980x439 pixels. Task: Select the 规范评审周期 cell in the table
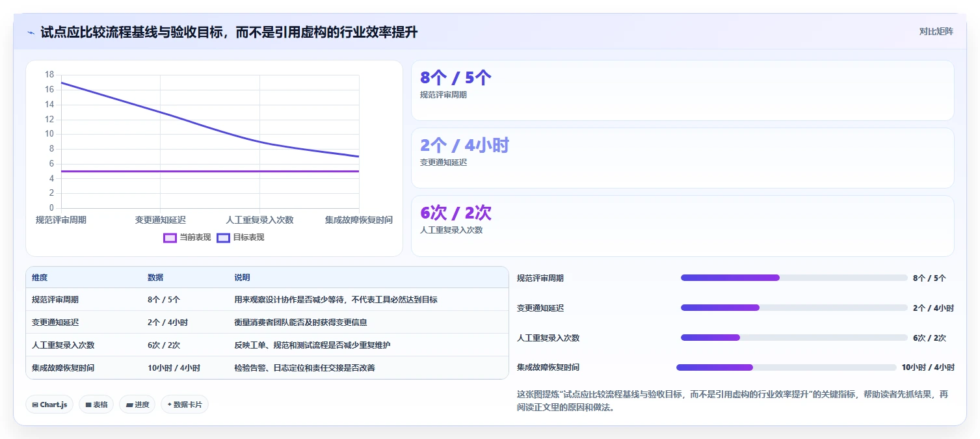point(55,300)
